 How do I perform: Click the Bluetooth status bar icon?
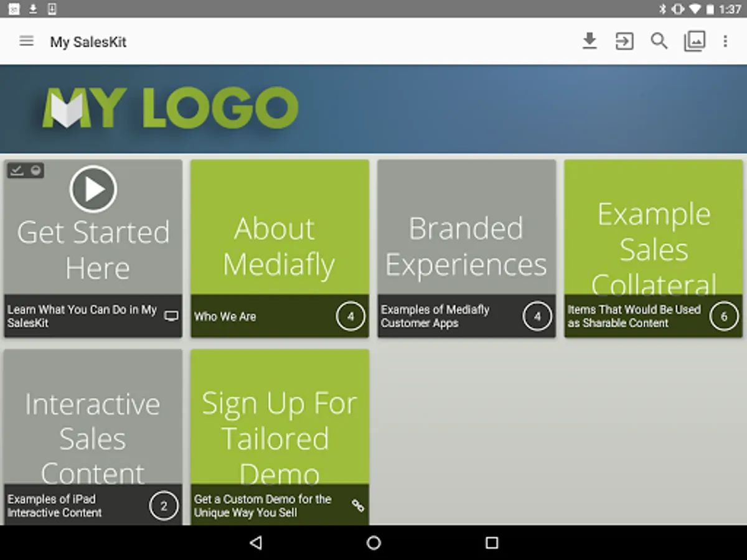664,9
